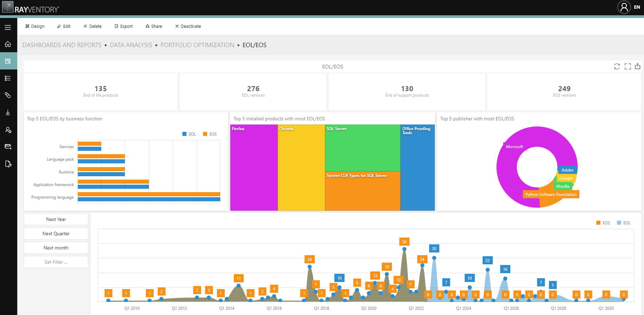Toggle EOL series in bar chart legend
This screenshot has width=644, height=315.
(x=189, y=134)
